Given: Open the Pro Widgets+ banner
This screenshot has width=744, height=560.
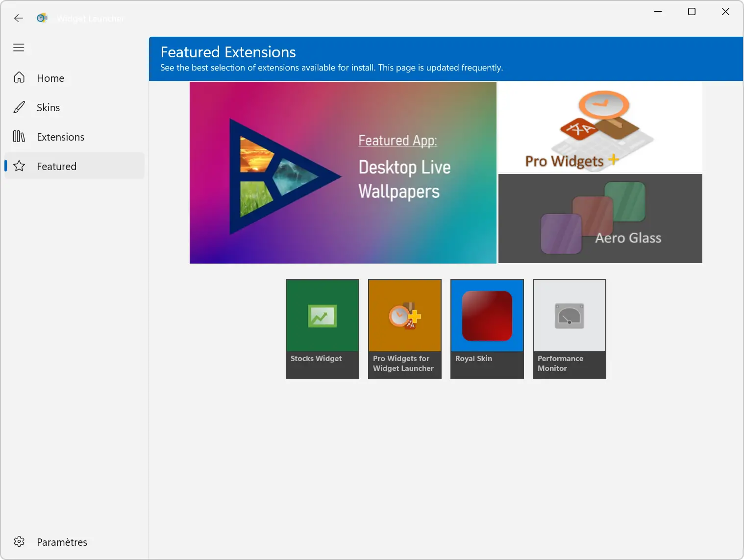Looking at the screenshot, I should click(600, 127).
